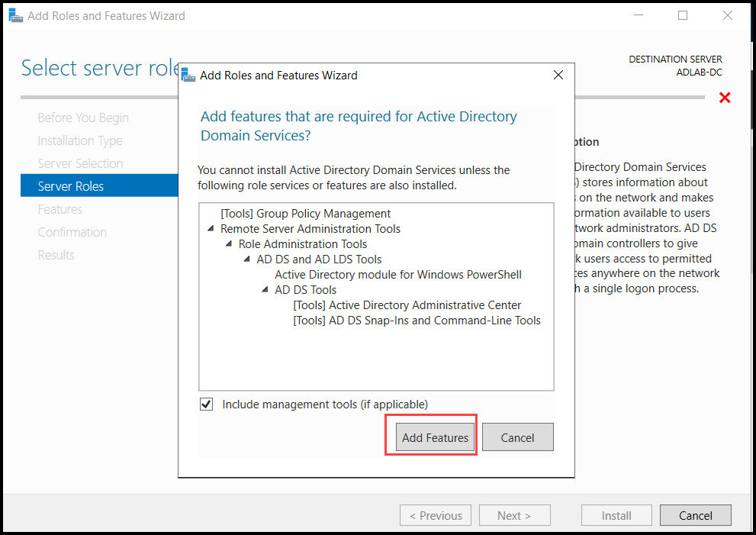Select AD DS and AD LDS Tools label
The width and height of the screenshot is (756, 535).
[x=319, y=259]
